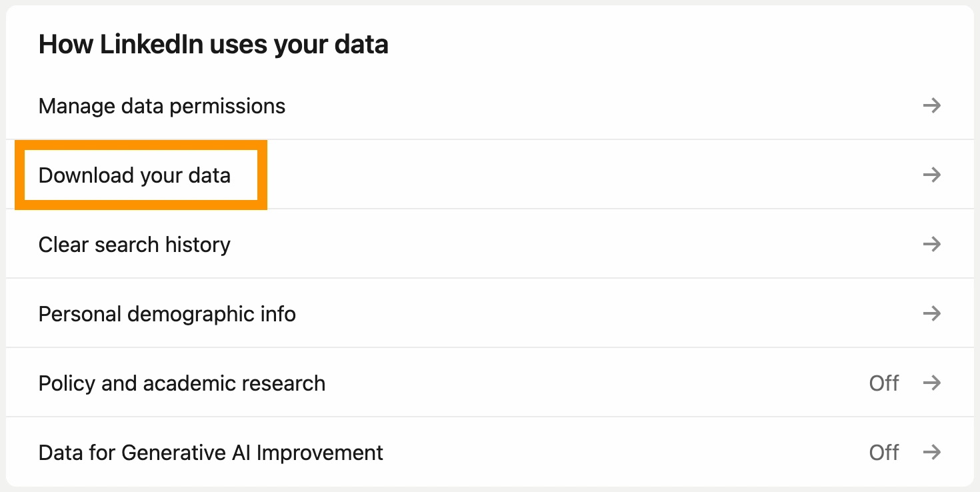The height and width of the screenshot is (492, 980).
Task: Click the How LinkedIn uses your data heading
Action: pyautogui.click(x=215, y=43)
